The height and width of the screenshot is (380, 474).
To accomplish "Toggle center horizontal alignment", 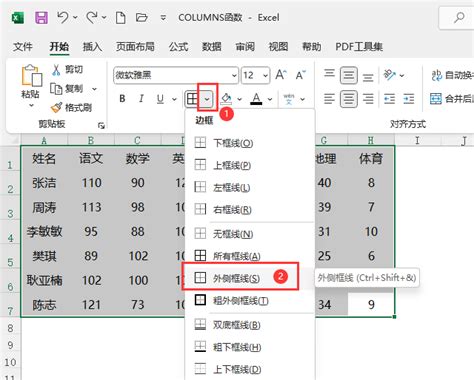I will [x=349, y=99].
